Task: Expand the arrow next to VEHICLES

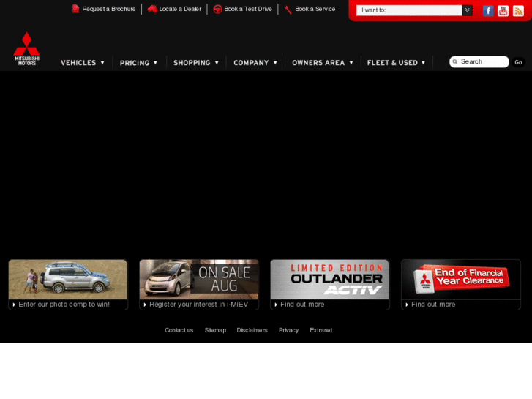Action: click(x=102, y=63)
